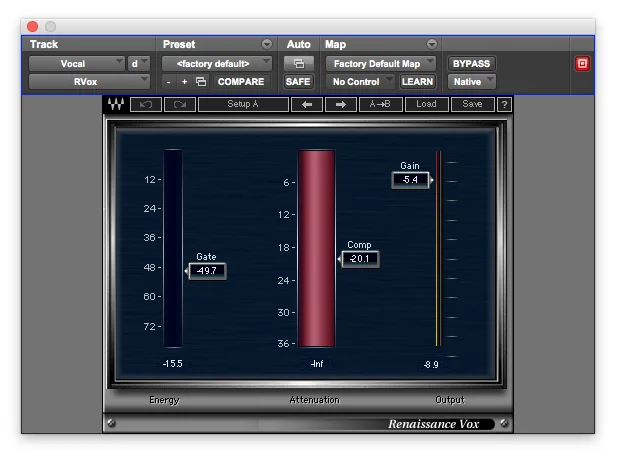Enable automation SAFE mode
The image size is (624, 462).
tap(298, 82)
